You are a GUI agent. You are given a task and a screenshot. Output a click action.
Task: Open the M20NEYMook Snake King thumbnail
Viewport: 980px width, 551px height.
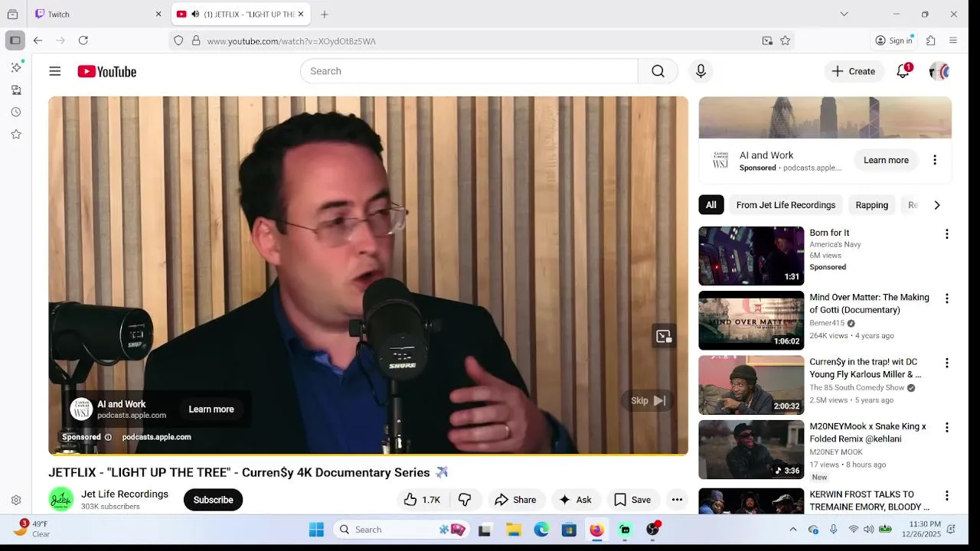point(751,450)
